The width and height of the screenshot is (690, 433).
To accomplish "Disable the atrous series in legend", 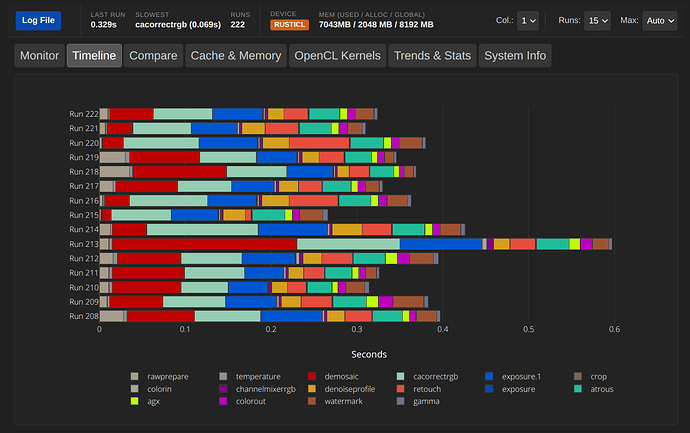I will click(600, 389).
